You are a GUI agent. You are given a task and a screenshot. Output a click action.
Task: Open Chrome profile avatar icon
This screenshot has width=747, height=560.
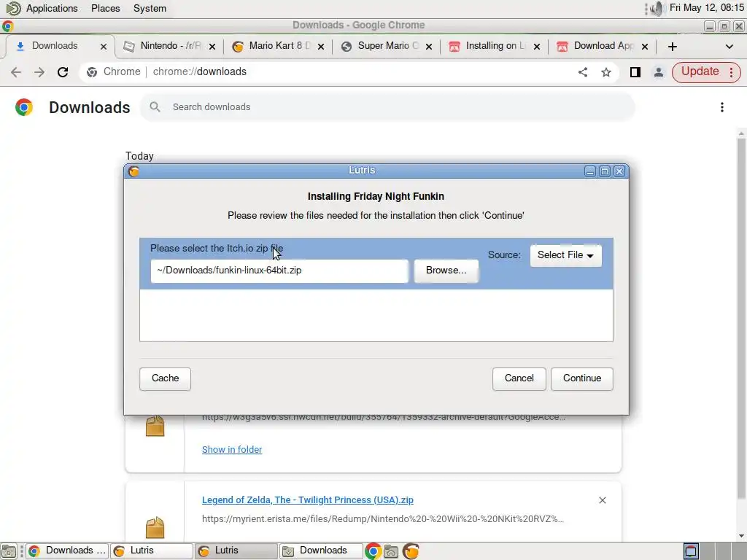coord(659,72)
